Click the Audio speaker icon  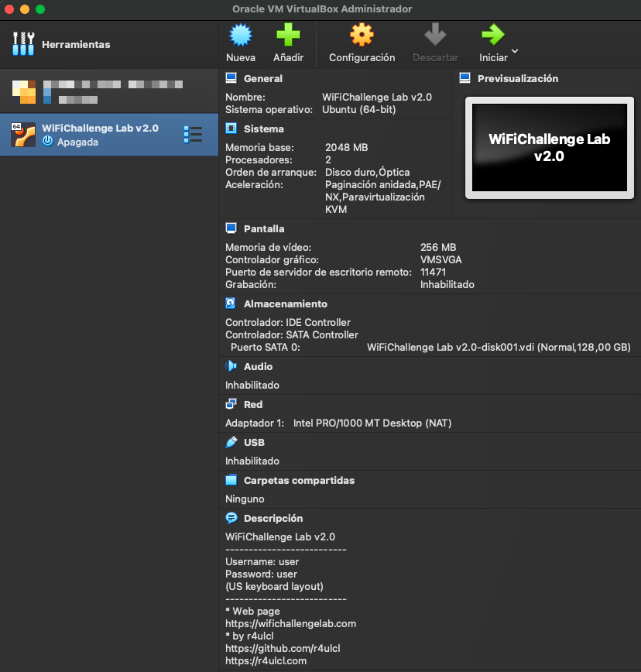coord(231,366)
